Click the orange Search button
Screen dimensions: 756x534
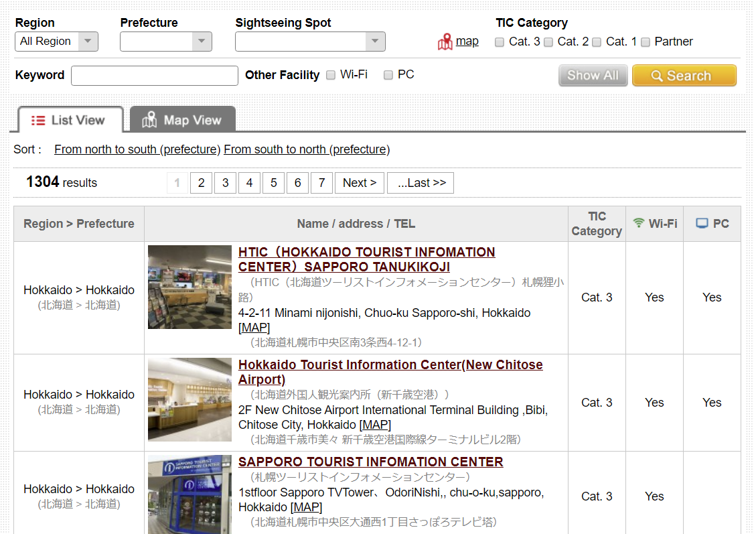point(684,75)
